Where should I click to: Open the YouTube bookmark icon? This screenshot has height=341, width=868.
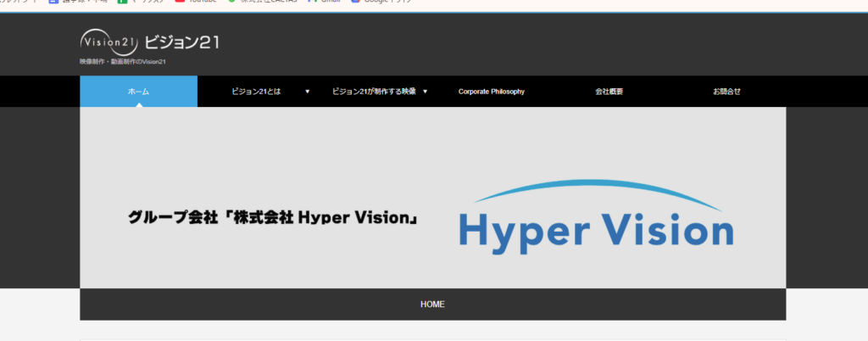[x=180, y=2]
